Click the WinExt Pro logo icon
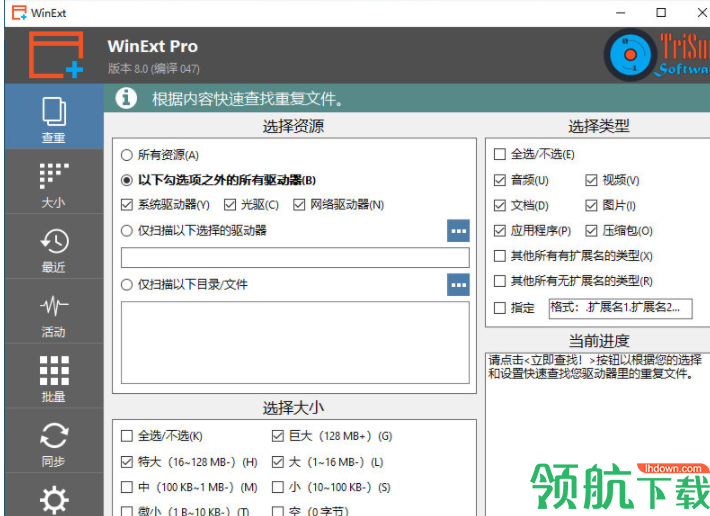The width and height of the screenshot is (710, 516). point(56,55)
